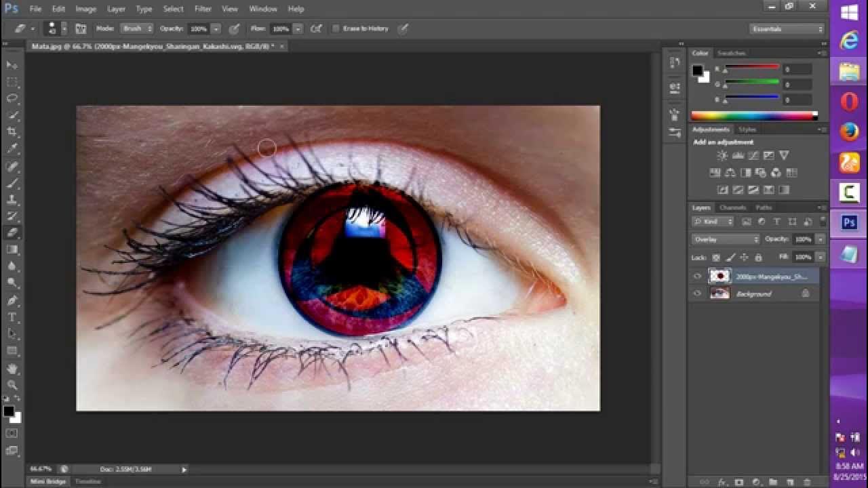868x488 pixels.
Task: Select the Blur tool
Action: click(12, 267)
